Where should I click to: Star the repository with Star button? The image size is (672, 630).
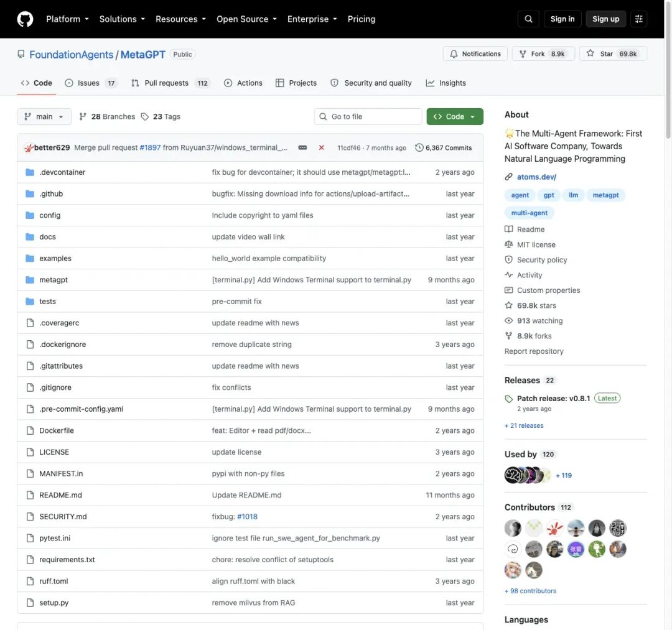point(613,53)
